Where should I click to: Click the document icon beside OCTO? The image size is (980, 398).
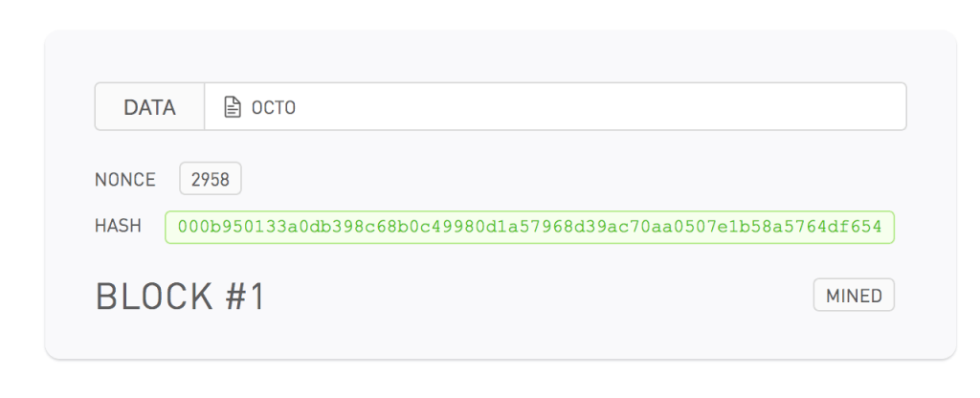[x=231, y=107]
